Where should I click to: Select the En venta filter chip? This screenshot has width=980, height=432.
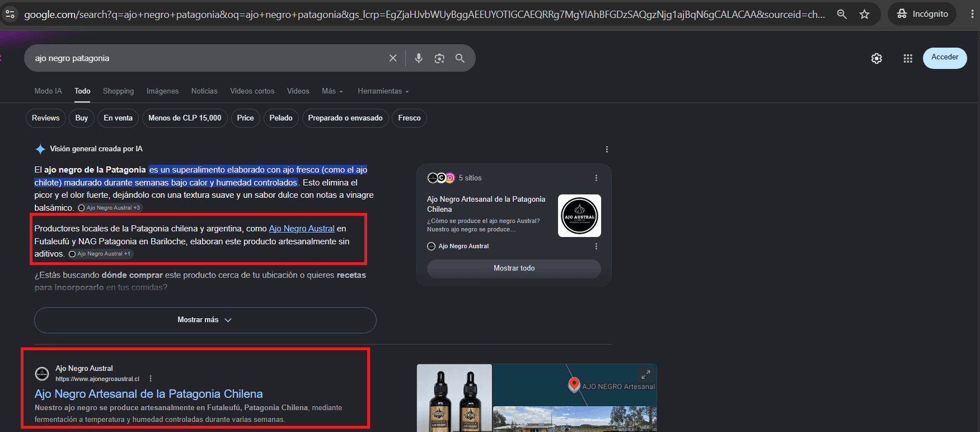point(118,118)
